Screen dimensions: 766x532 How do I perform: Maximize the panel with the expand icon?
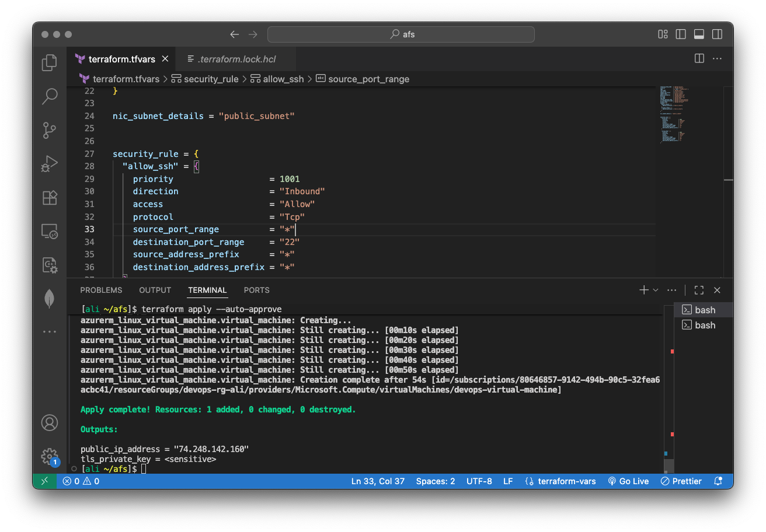click(699, 290)
